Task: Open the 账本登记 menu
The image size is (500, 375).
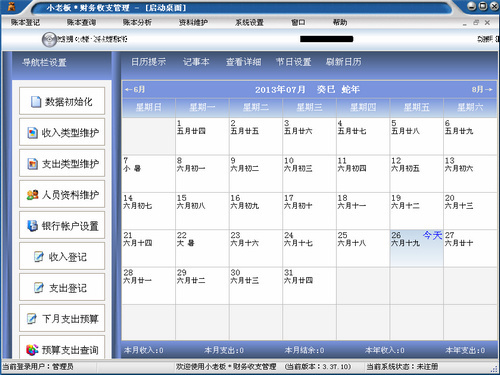Action: click(x=25, y=22)
